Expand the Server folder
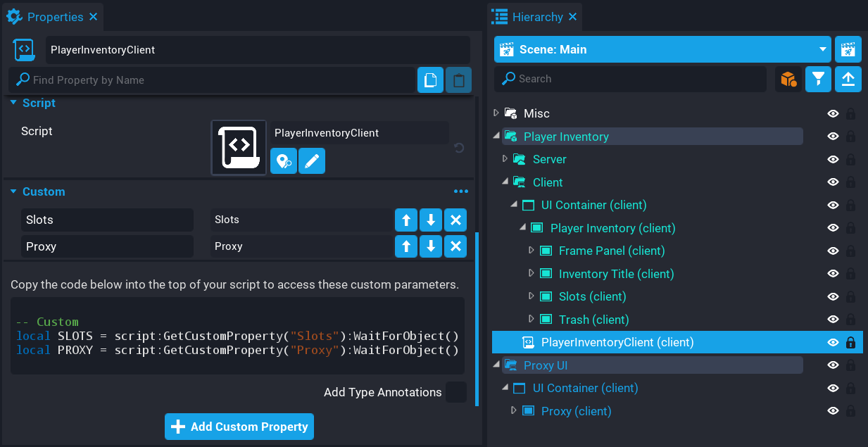 tap(505, 159)
